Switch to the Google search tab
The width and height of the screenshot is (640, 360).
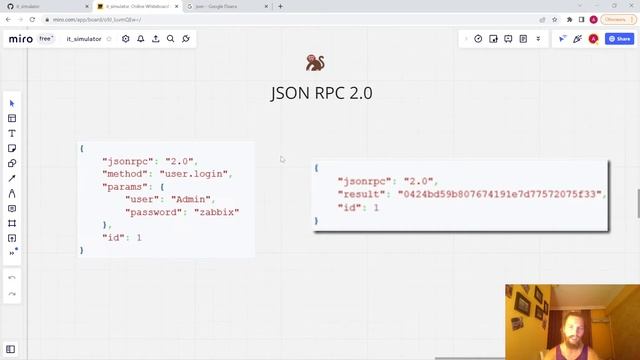click(227, 7)
